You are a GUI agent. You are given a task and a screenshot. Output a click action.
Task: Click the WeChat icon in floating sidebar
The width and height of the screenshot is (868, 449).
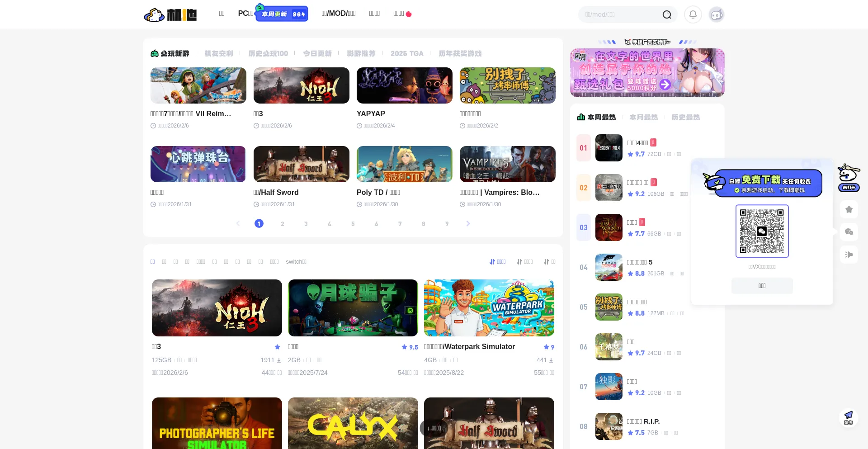[849, 232]
